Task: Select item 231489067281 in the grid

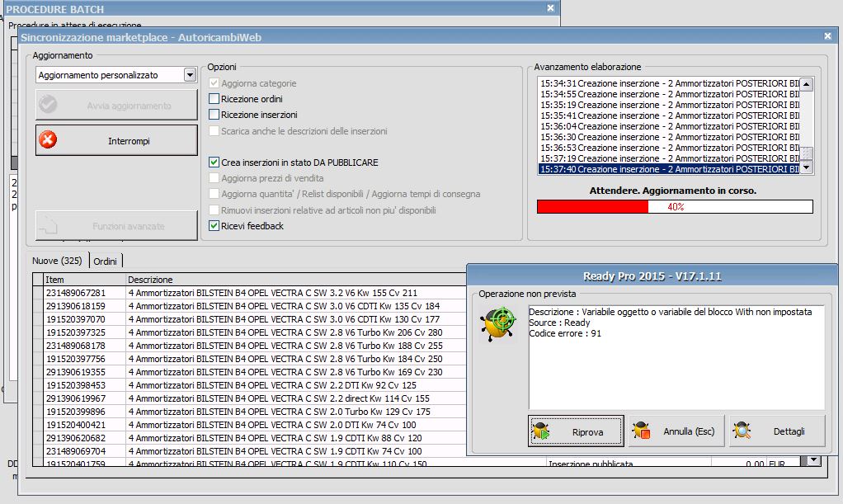Action: pos(76,293)
